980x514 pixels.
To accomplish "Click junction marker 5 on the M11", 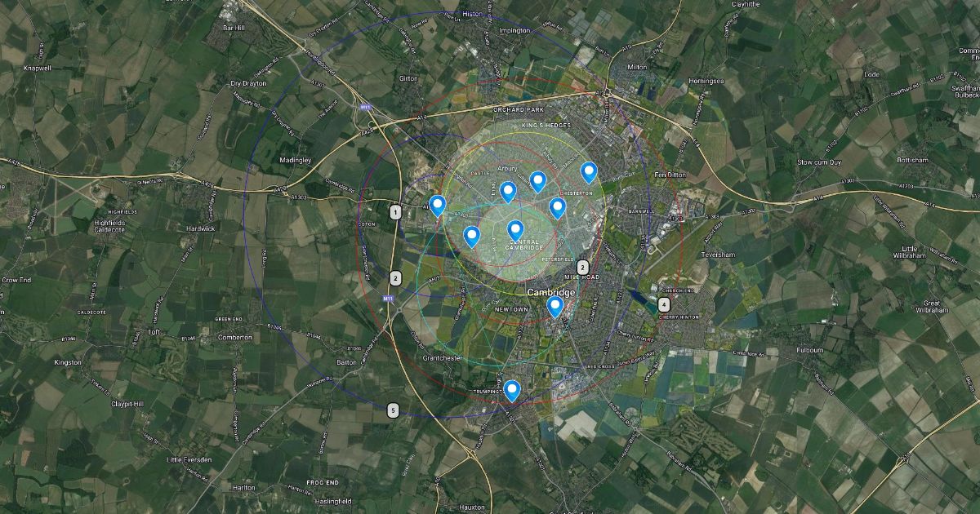I will point(394,410).
